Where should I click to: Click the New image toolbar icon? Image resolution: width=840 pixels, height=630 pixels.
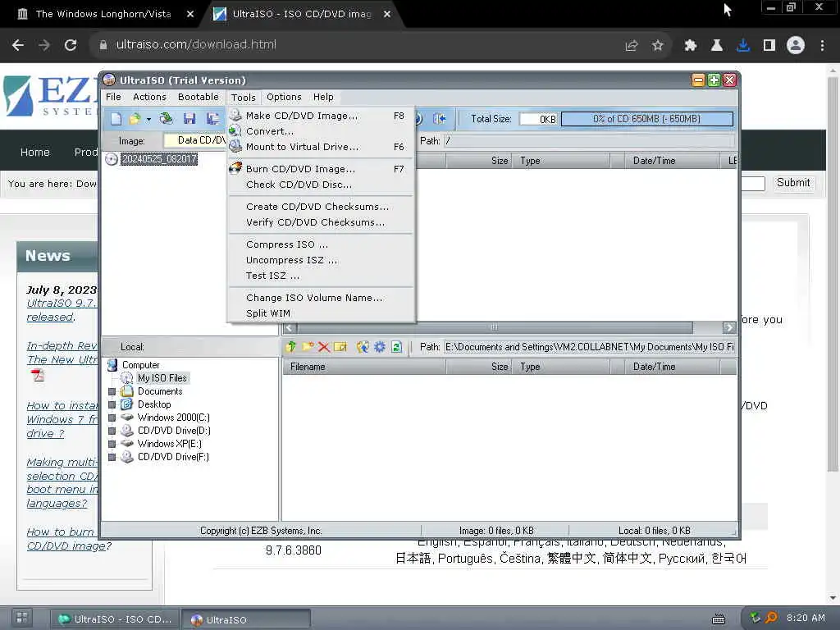[x=116, y=119]
